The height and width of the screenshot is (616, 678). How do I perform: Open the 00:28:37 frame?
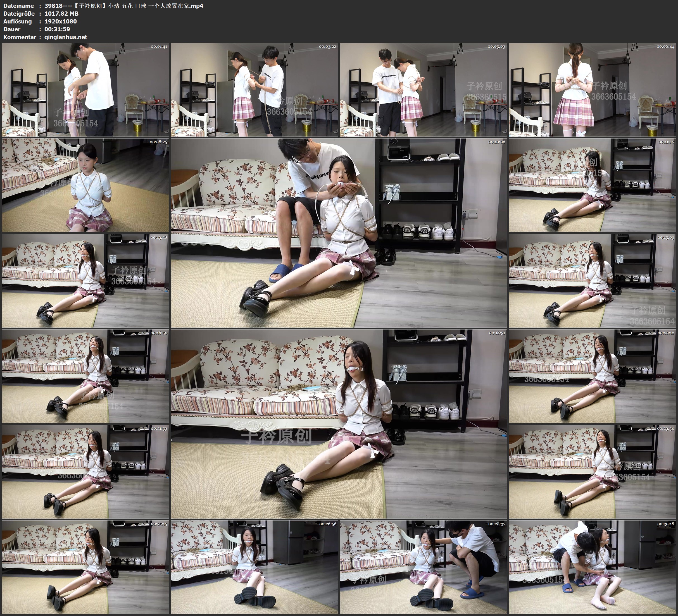tap(423, 567)
